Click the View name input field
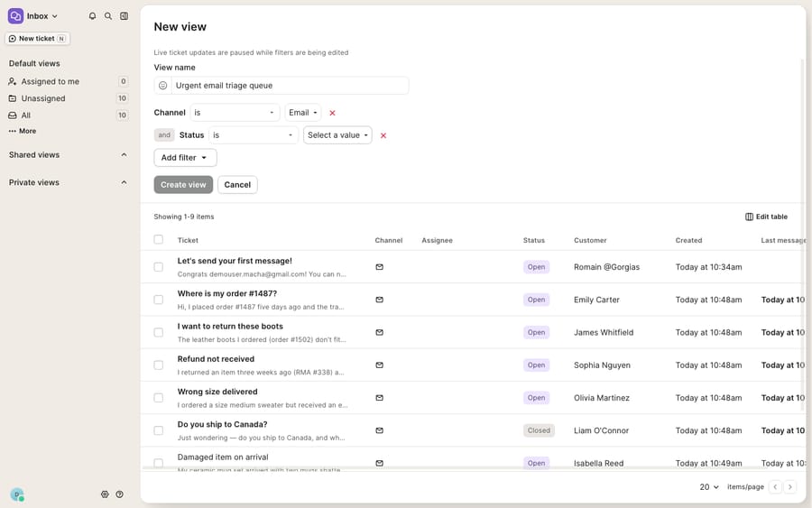The width and height of the screenshot is (812, 508). click(x=290, y=86)
